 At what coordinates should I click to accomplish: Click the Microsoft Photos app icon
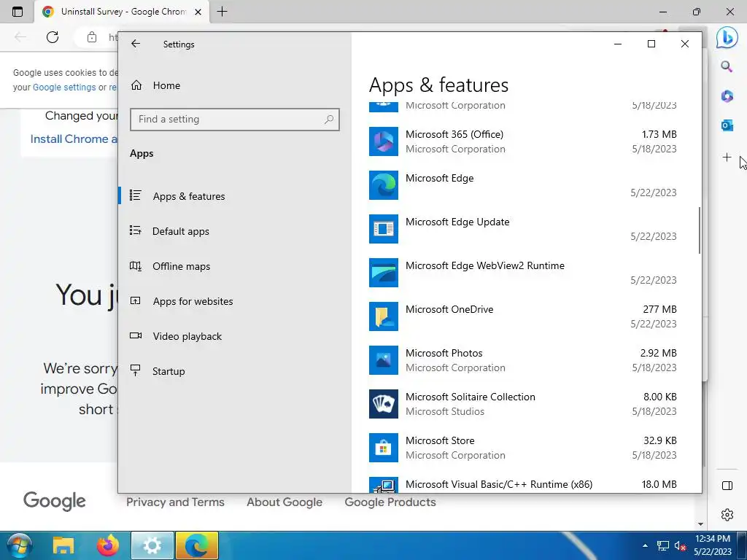[384, 360]
